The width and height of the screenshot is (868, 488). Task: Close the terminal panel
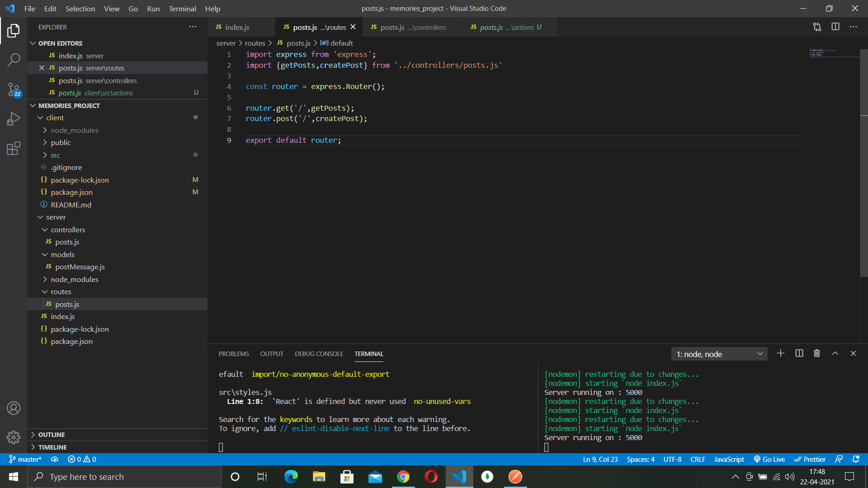coord(853,353)
